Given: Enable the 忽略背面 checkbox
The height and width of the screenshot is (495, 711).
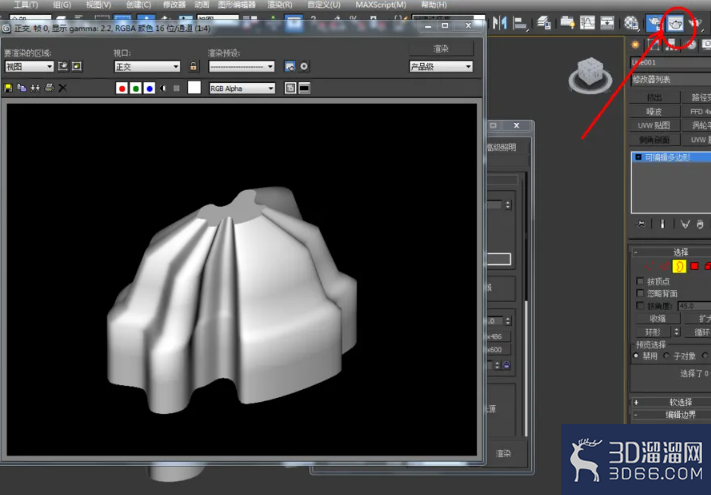Looking at the screenshot, I should click(x=640, y=293).
